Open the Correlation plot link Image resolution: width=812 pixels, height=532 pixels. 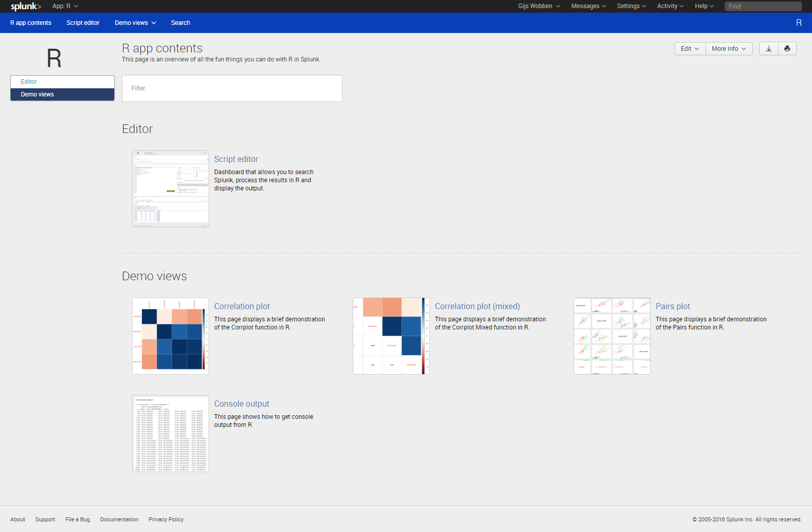pos(242,306)
